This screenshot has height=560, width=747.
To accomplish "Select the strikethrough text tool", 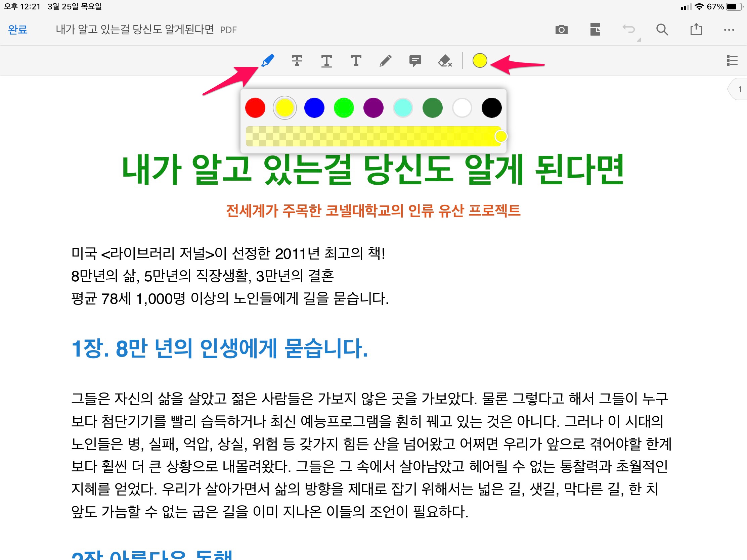I will 297,61.
